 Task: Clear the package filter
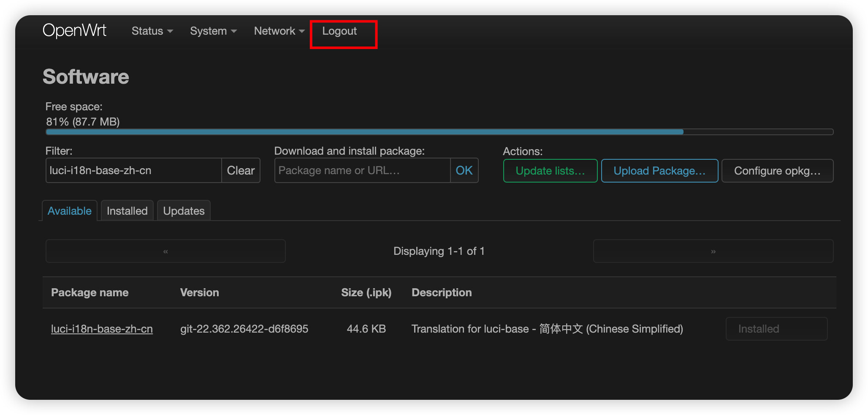pyautogui.click(x=241, y=170)
